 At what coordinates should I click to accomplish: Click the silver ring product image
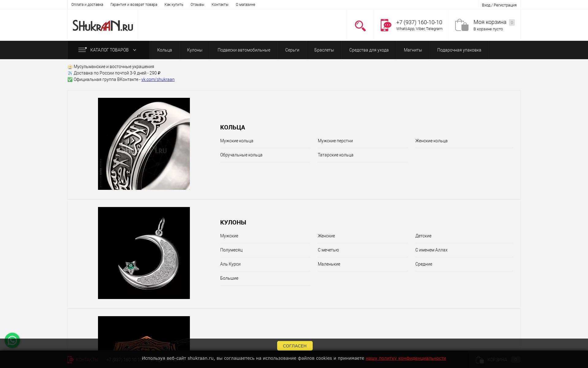coord(144,144)
